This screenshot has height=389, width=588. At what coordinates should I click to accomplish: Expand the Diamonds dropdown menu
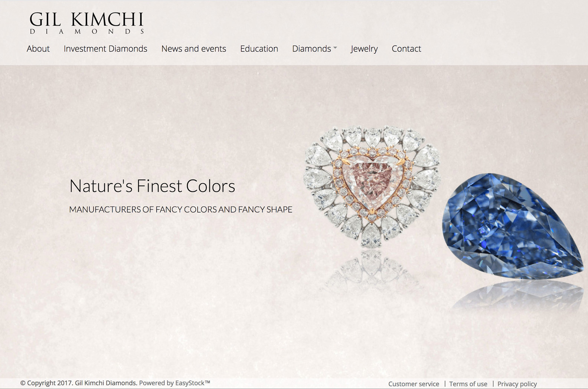click(x=314, y=49)
